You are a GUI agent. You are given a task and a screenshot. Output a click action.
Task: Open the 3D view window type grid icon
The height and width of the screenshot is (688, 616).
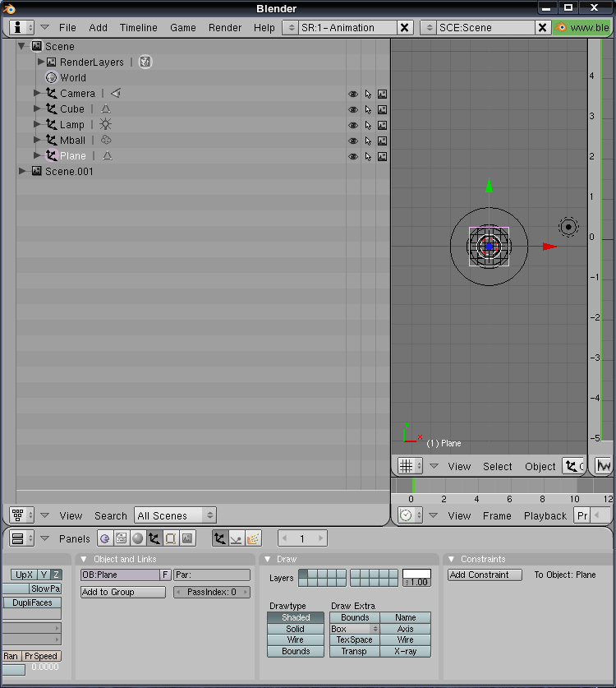coord(410,466)
